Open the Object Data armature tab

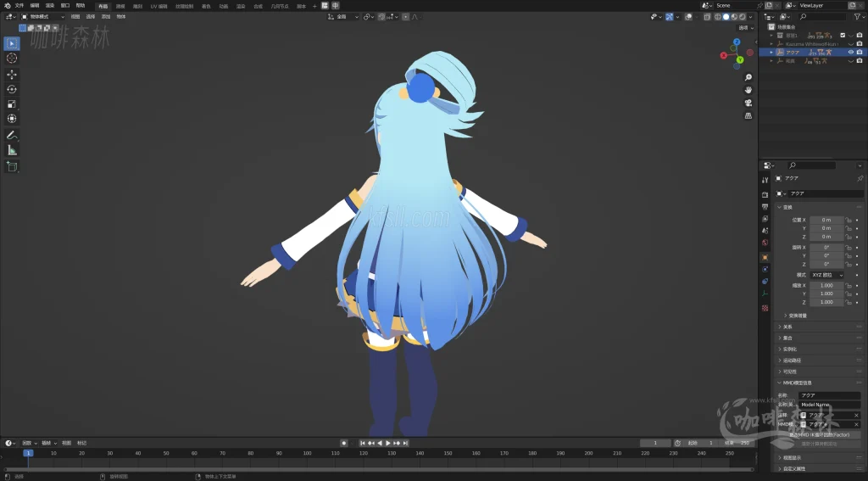765,294
